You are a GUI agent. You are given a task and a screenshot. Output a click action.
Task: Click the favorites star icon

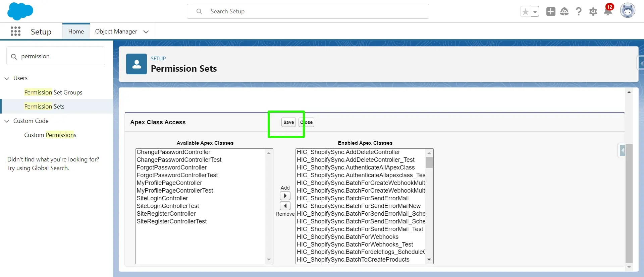[525, 12]
